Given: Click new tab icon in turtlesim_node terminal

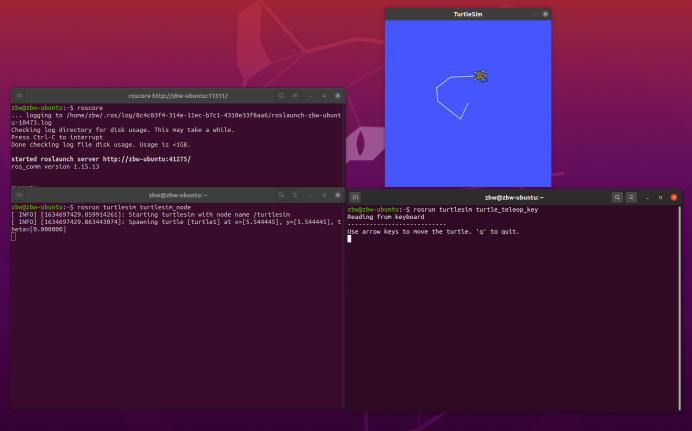Looking at the screenshot, I should pyautogui.click(x=19, y=195).
